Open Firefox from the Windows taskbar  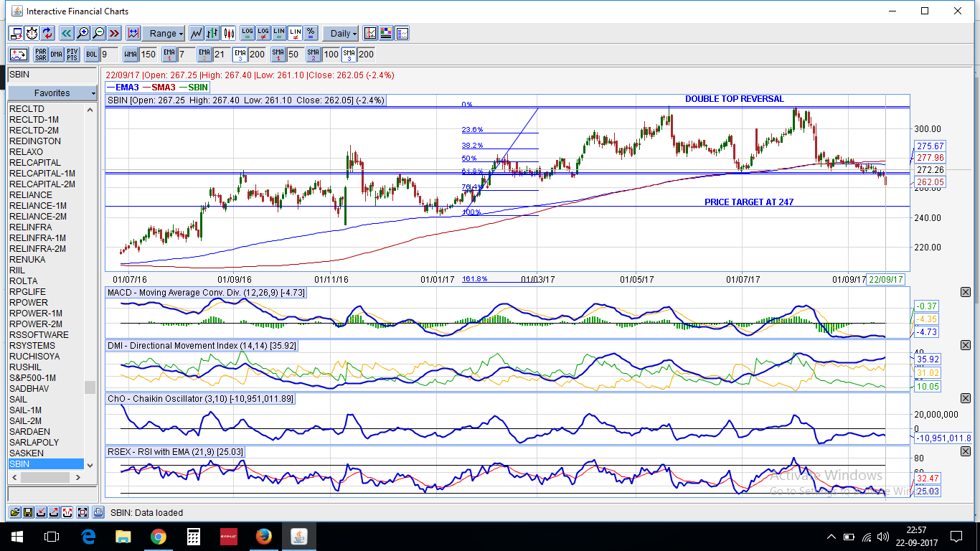pyautogui.click(x=263, y=536)
